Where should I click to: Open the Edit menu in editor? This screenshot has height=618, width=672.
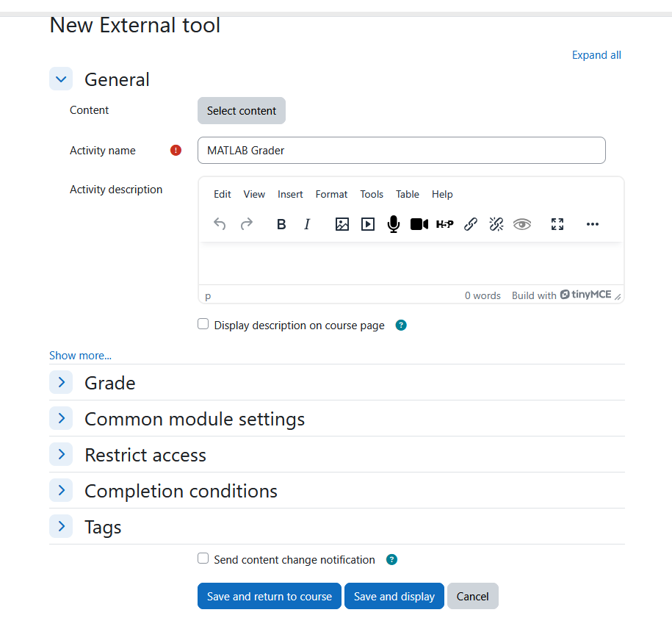[x=223, y=194]
